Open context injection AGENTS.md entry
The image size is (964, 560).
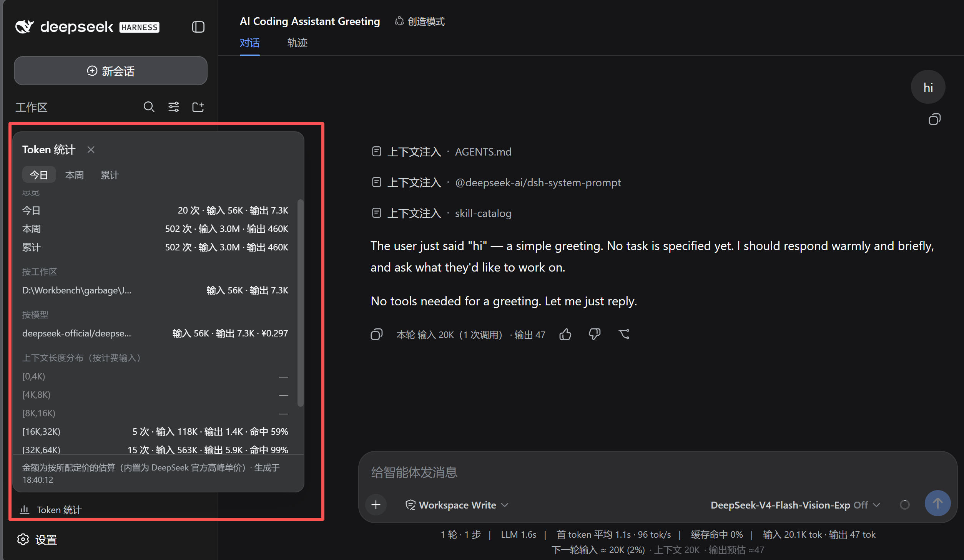click(x=442, y=152)
